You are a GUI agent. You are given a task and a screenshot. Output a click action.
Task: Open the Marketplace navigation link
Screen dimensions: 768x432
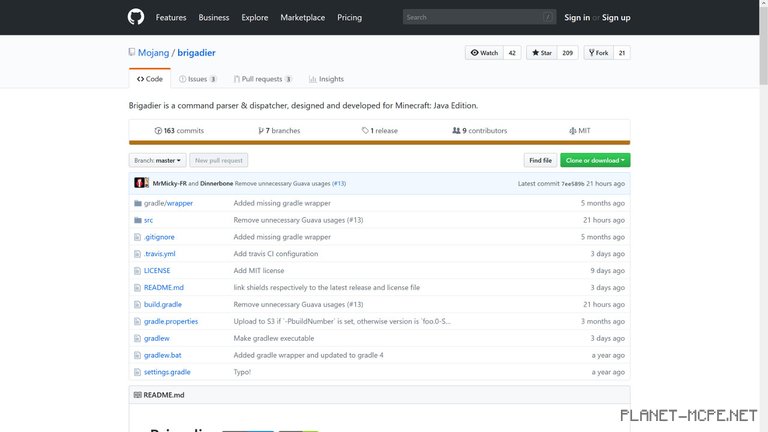[302, 17]
